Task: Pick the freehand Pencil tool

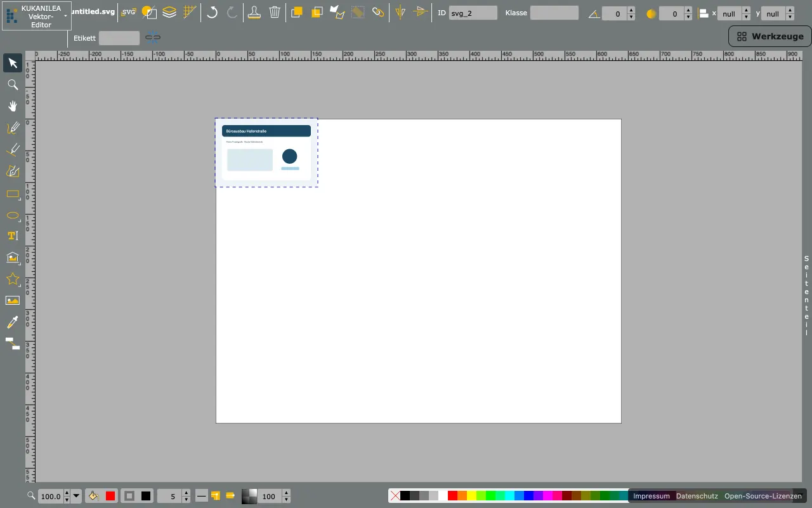Action: tap(13, 128)
